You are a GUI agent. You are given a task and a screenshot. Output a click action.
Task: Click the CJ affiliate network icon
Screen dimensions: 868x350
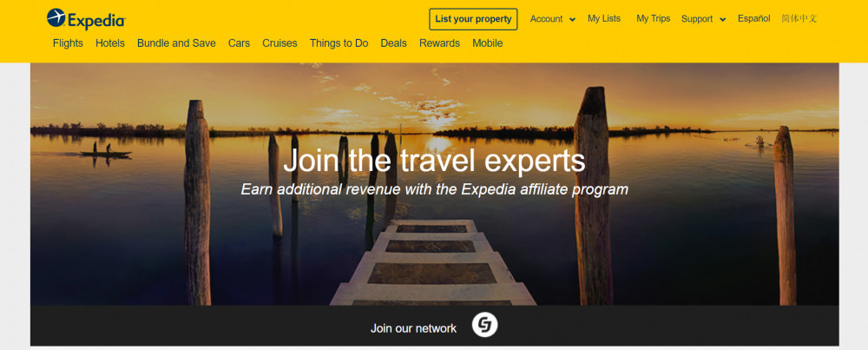coord(485,325)
